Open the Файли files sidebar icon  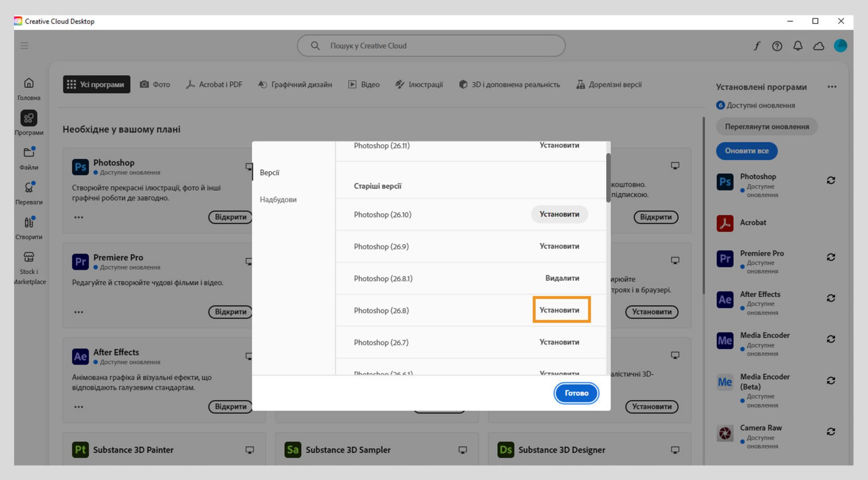(x=29, y=152)
